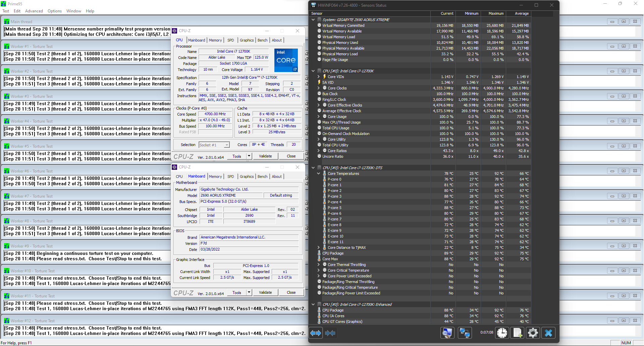Click Tools button in upper CPU-Z
The width and height of the screenshot is (644, 346).
(237, 156)
